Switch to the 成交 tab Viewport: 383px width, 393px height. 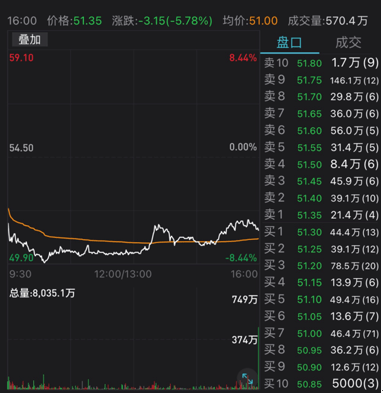point(348,43)
